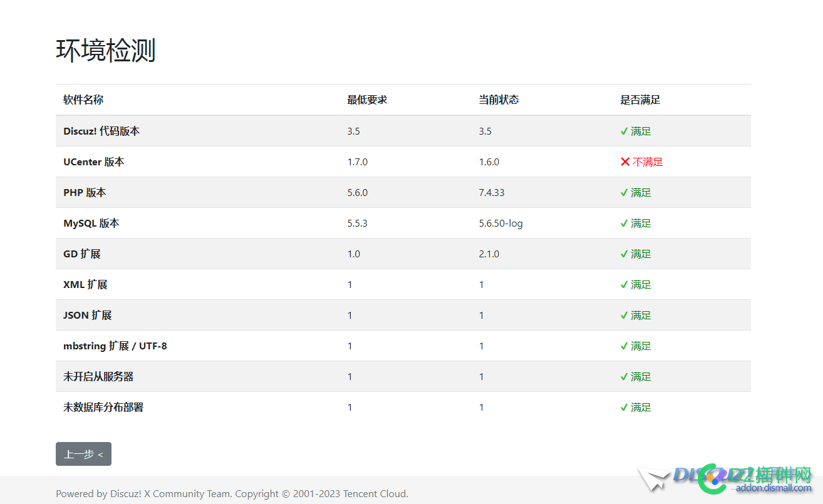Click the red X icon in UCenter 版本 row
The width and height of the screenshot is (823, 504).
click(625, 162)
